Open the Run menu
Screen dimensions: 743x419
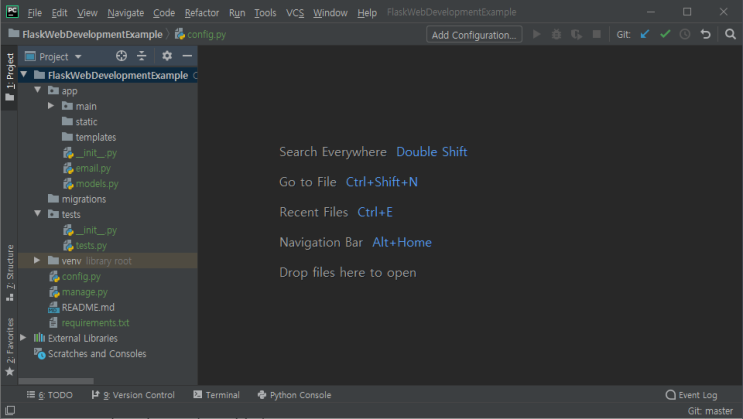237,13
